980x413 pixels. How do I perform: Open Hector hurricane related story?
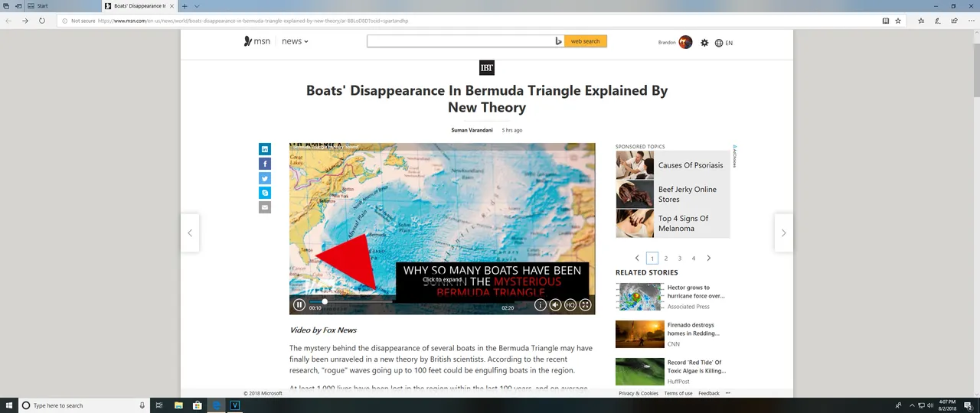[x=671, y=297]
